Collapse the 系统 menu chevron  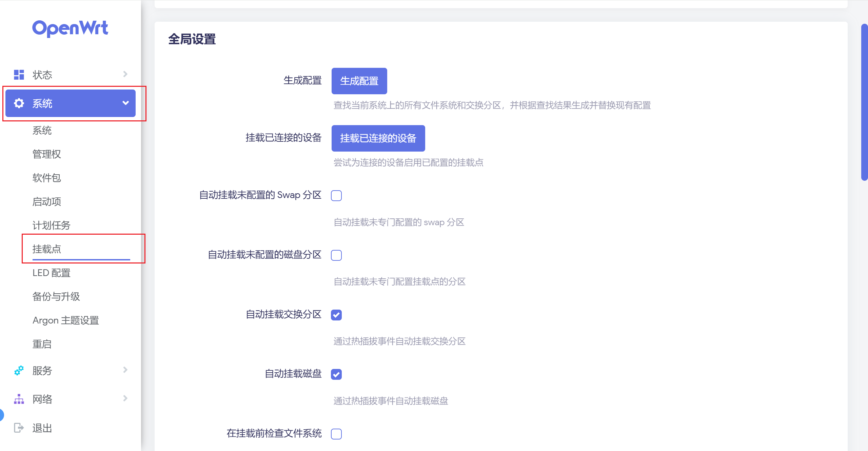[x=125, y=103]
